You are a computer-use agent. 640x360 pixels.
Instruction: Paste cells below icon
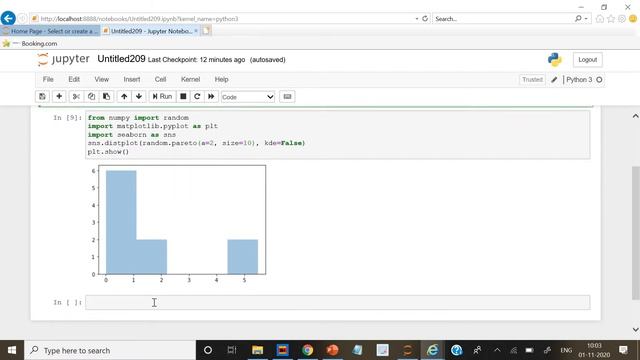click(x=106, y=96)
